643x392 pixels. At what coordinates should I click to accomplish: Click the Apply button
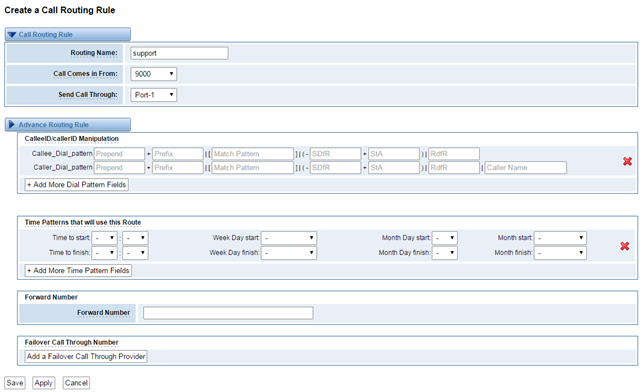click(43, 383)
